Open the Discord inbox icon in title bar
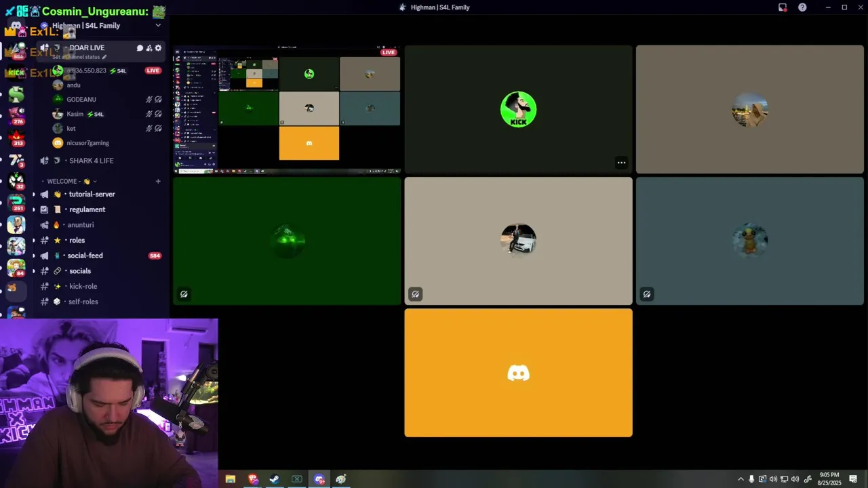Image resolution: width=868 pixels, height=488 pixels. (783, 7)
